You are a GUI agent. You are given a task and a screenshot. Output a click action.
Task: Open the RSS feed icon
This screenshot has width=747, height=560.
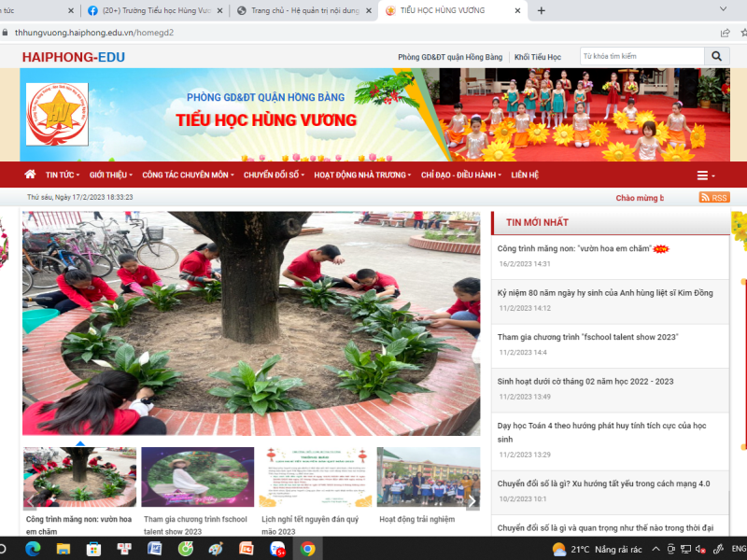[x=713, y=198]
